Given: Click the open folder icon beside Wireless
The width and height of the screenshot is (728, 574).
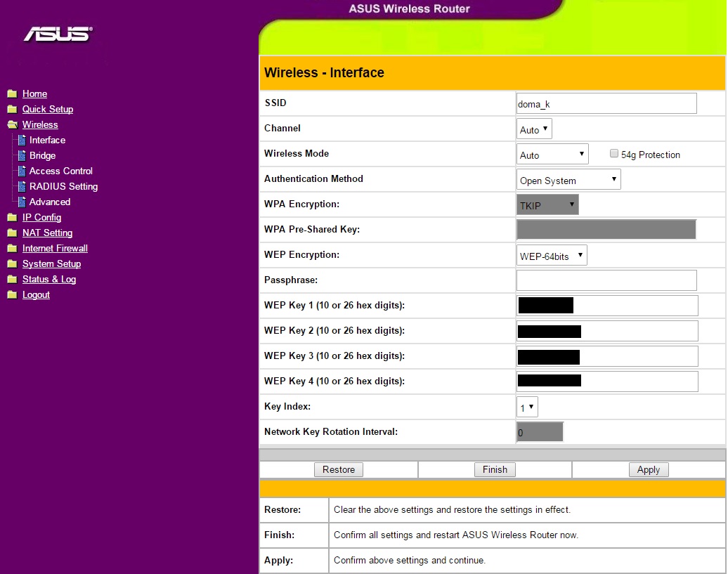Looking at the screenshot, I should click(12, 125).
